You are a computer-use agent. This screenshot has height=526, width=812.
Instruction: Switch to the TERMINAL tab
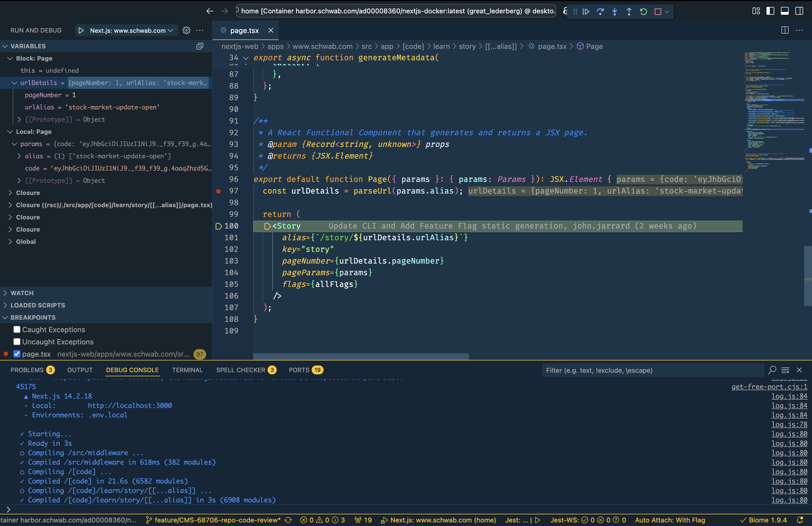187,370
